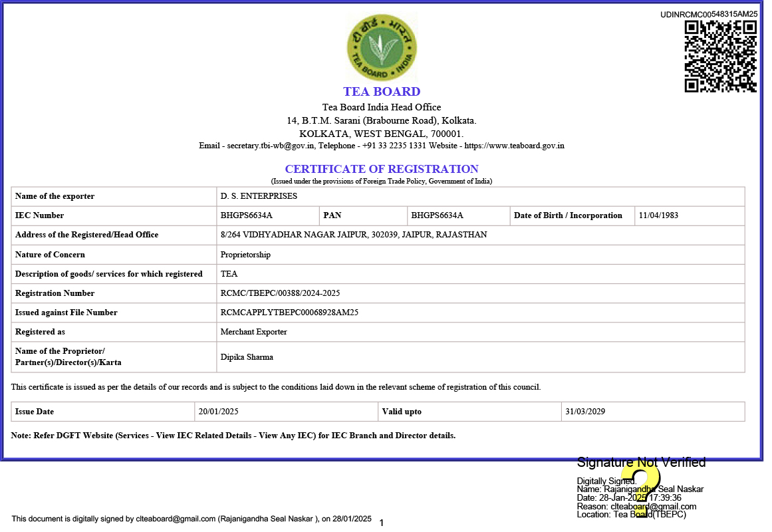
Task: Click 'Address of the Registered/Head Office' label
Action: click(x=86, y=235)
